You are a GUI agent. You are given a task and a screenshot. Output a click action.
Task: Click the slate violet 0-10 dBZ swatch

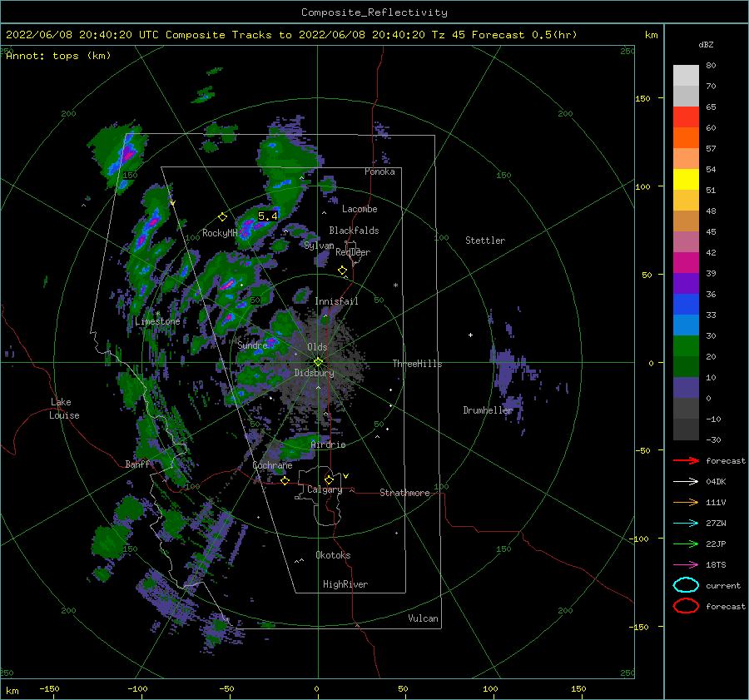pos(686,387)
